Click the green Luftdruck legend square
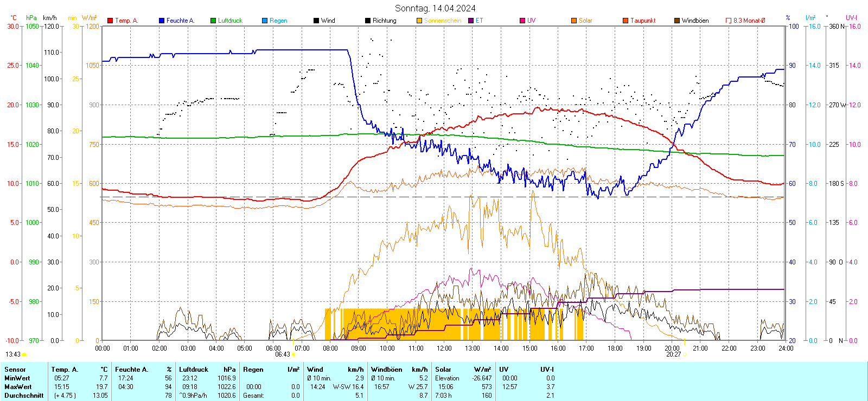Image resolution: width=868 pixels, height=401 pixels. click(x=213, y=21)
